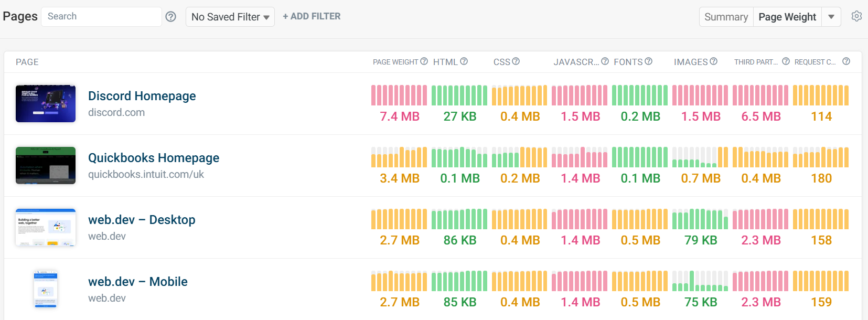Click the web.dev Mobile thumbnail
This screenshot has height=320, width=868.
pos(46,289)
